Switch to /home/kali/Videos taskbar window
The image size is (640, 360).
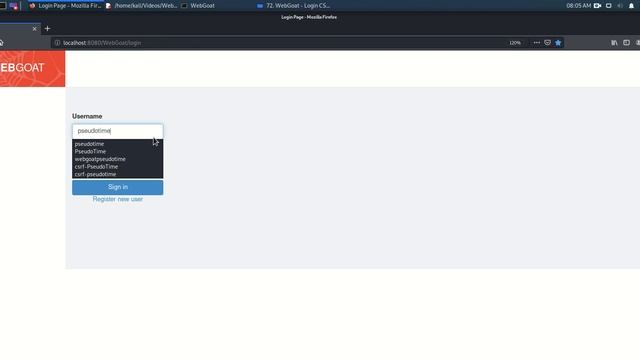[x=141, y=6]
